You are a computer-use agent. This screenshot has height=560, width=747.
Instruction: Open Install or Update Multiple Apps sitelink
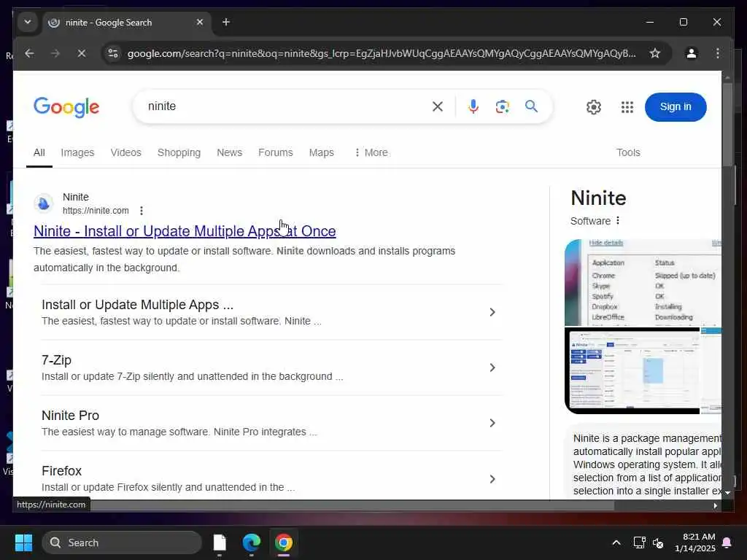pyautogui.click(x=137, y=305)
